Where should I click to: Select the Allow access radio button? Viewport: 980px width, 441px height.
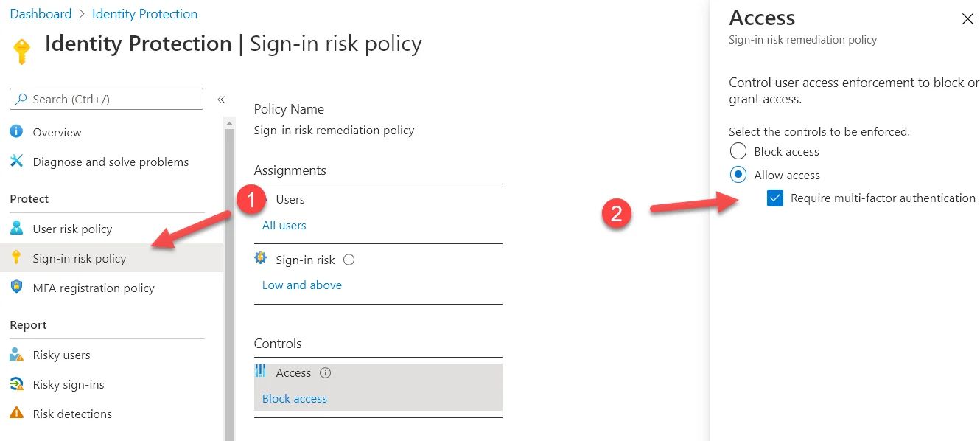(738, 175)
